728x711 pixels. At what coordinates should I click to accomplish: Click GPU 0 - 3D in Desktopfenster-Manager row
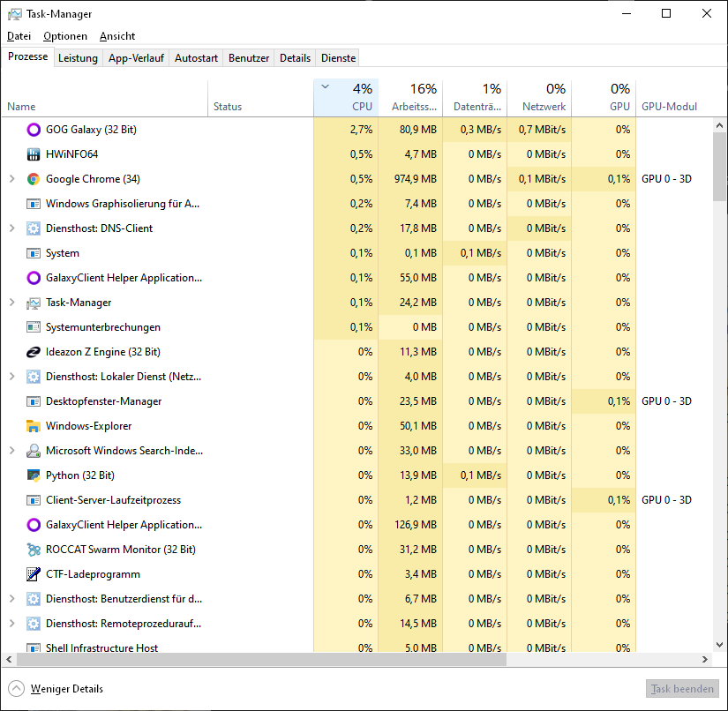pos(666,401)
